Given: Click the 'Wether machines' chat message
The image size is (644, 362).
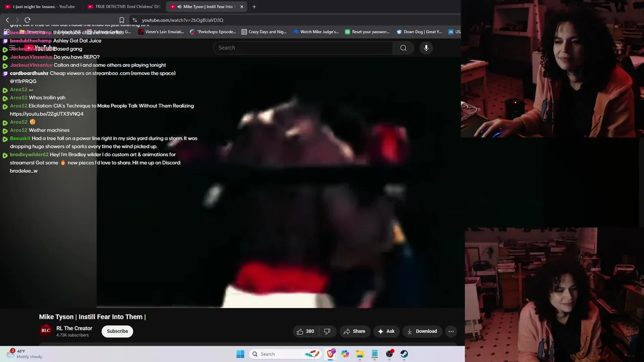Looking at the screenshot, I should point(49,130).
